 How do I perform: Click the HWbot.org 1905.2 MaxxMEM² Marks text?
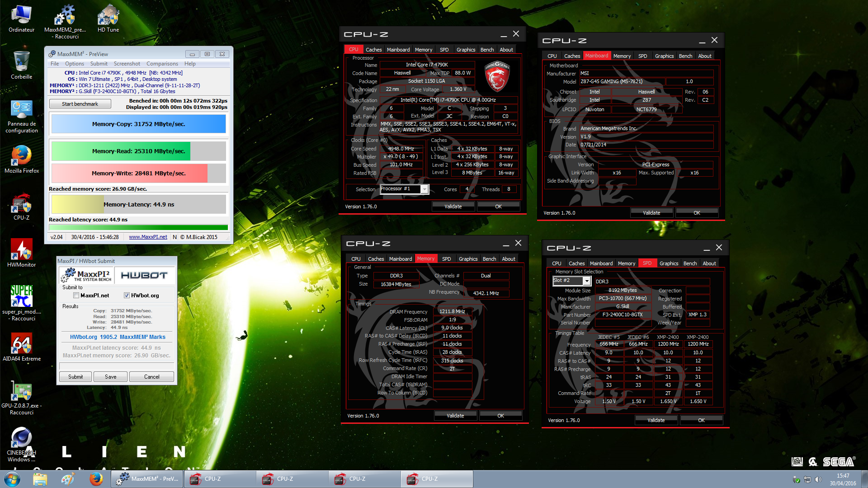(x=118, y=337)
